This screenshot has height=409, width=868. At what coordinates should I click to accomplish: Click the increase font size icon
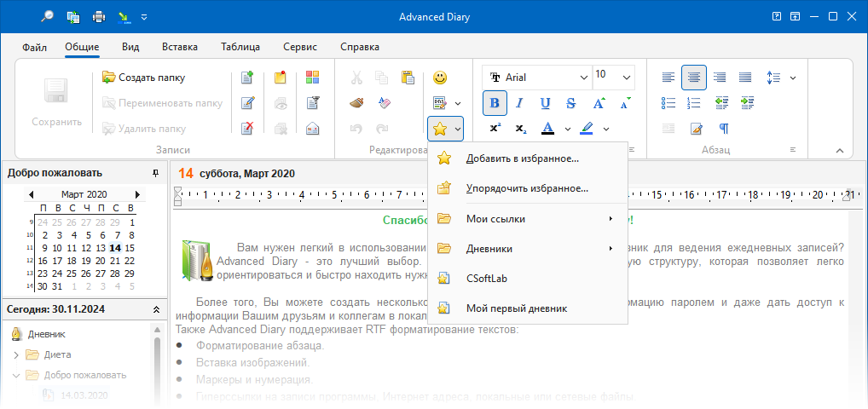(599, 103)
